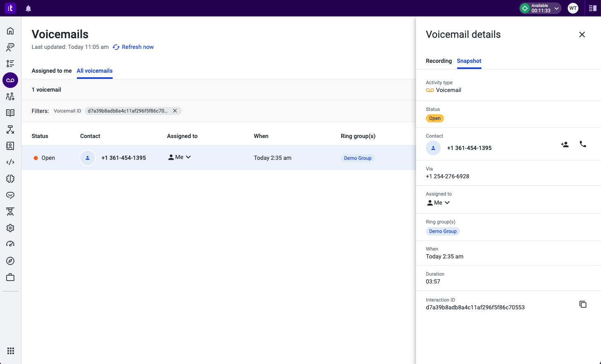
Task: Call the contact with the phone icon
Action: coord(583,144)
